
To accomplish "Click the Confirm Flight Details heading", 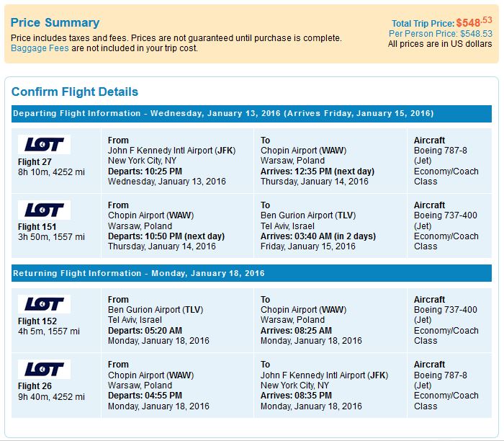I will tap(75, 92).
